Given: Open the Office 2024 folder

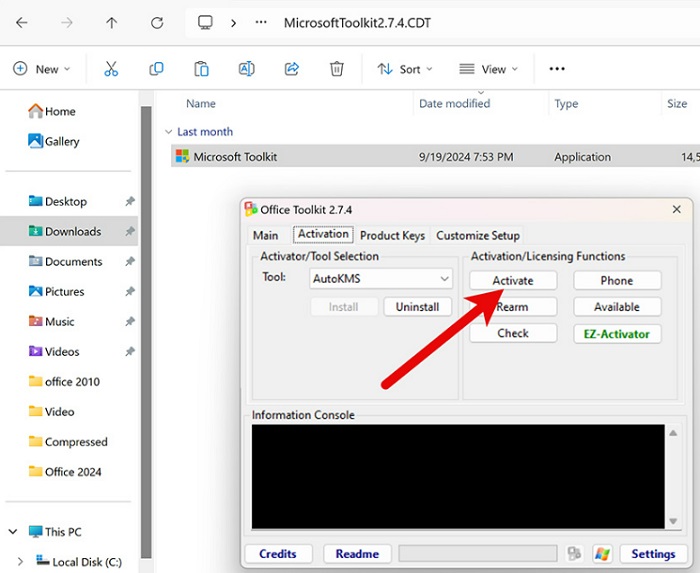Looking at the screenshot, I should (x=65, y=472).
